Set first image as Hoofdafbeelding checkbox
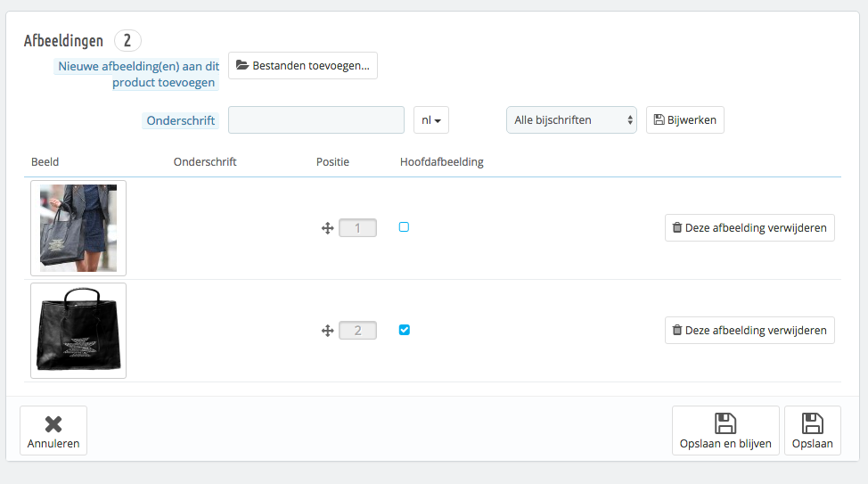Image resolution: width=868 pixels, height=484 pixels. (404, 227)
